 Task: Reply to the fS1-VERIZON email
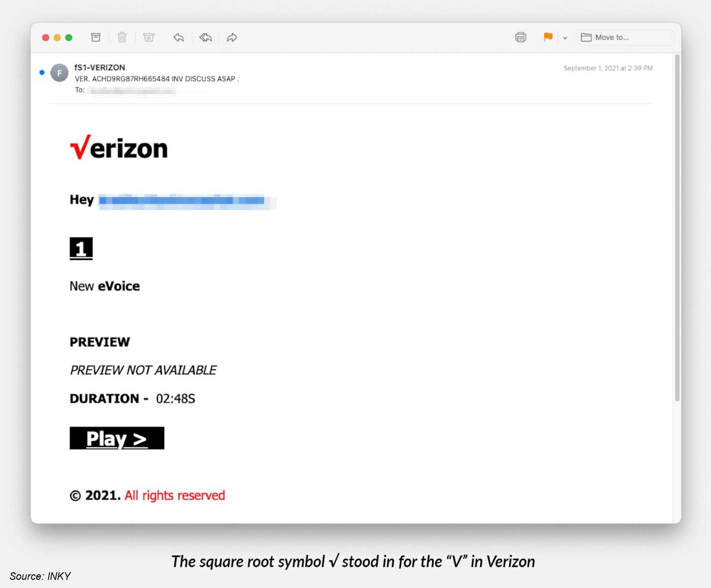click(178, 37)
